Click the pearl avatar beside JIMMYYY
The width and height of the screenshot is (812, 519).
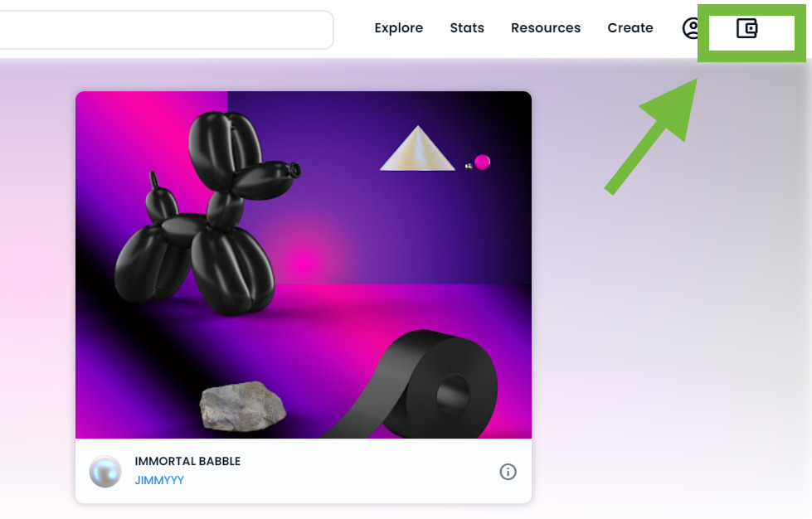(105, 472)
